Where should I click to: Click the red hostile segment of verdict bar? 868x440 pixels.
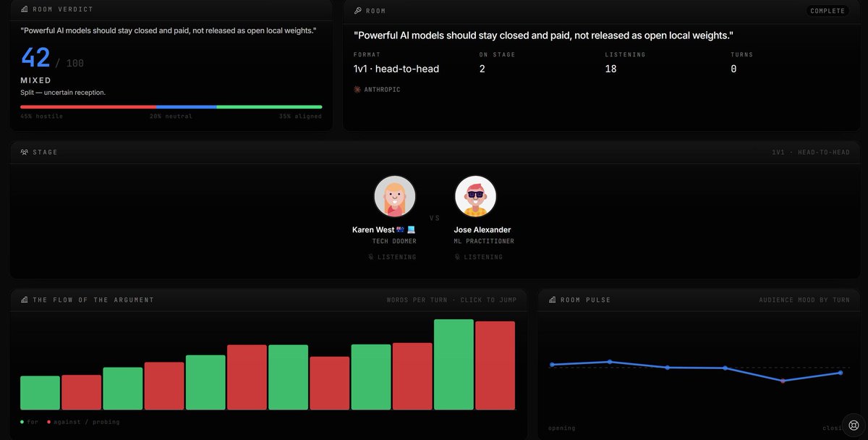click(88, 107)
